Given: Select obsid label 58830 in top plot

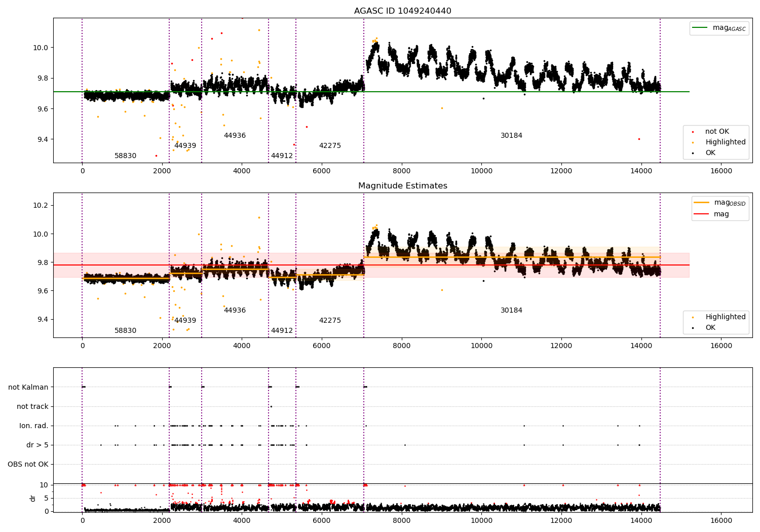Looking at the screenshot, I should [125, 156].
